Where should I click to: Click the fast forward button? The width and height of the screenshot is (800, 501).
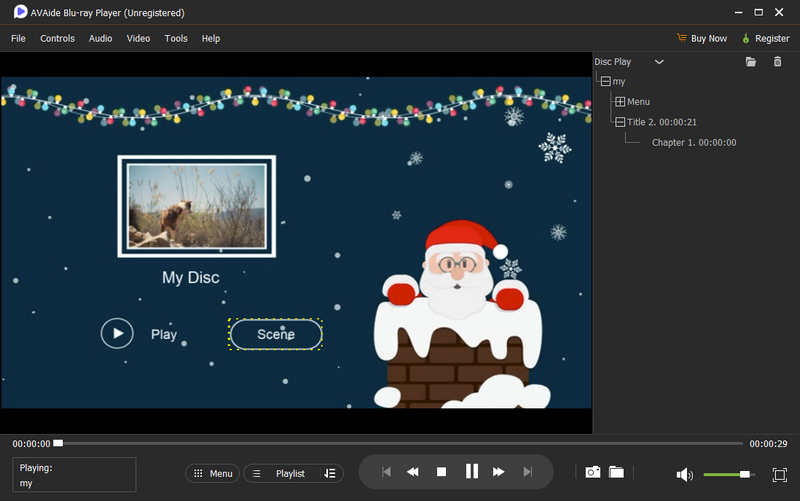(499, 472)
